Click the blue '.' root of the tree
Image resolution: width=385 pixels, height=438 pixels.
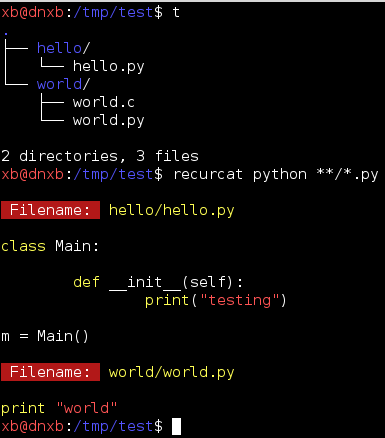pyautogui.click(x=6, y=33)
